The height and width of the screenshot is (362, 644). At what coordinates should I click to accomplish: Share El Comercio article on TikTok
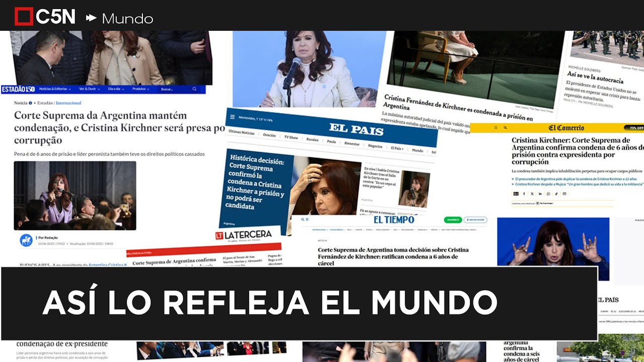point(556,194)
